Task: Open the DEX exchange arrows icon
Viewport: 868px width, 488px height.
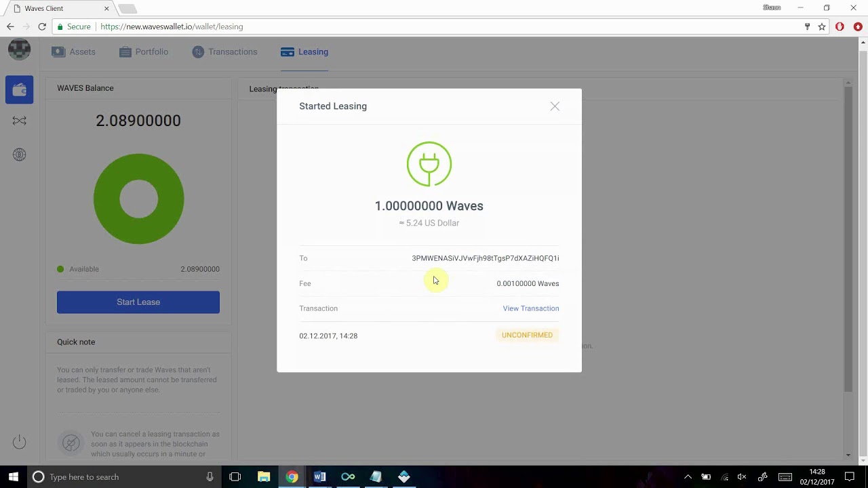Action: click(x=19, y=121)
